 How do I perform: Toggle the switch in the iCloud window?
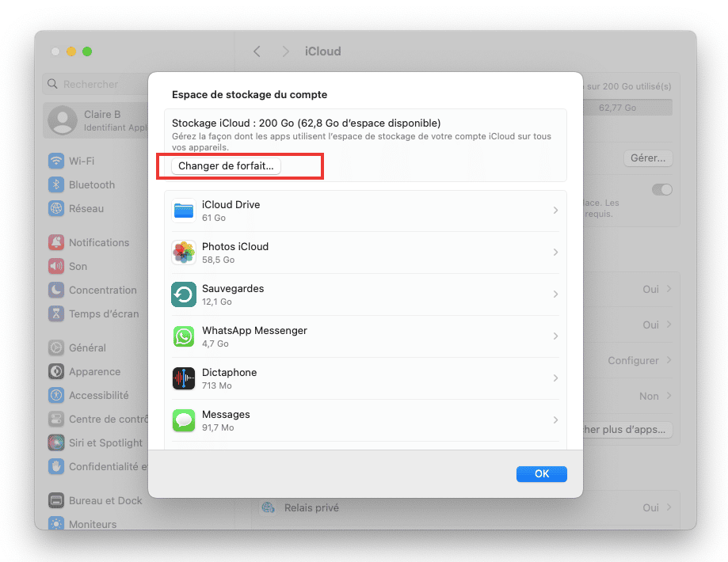point(662,189)
